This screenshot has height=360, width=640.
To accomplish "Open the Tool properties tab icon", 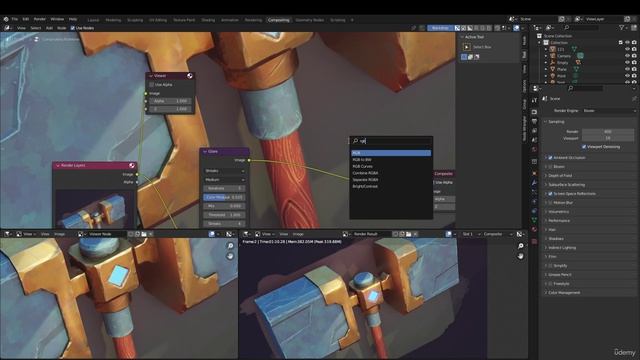I will point(534,100).
